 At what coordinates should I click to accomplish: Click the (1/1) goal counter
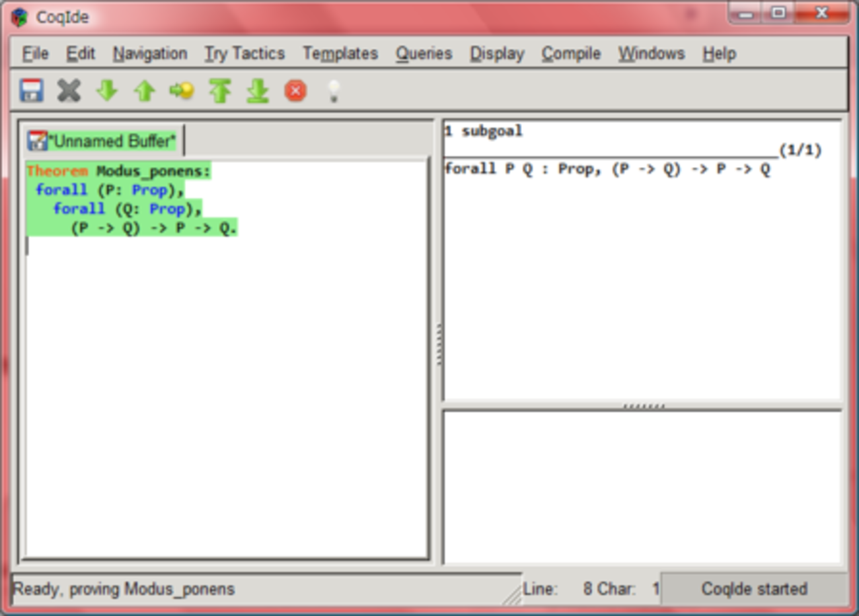click(x=800, y=150)
